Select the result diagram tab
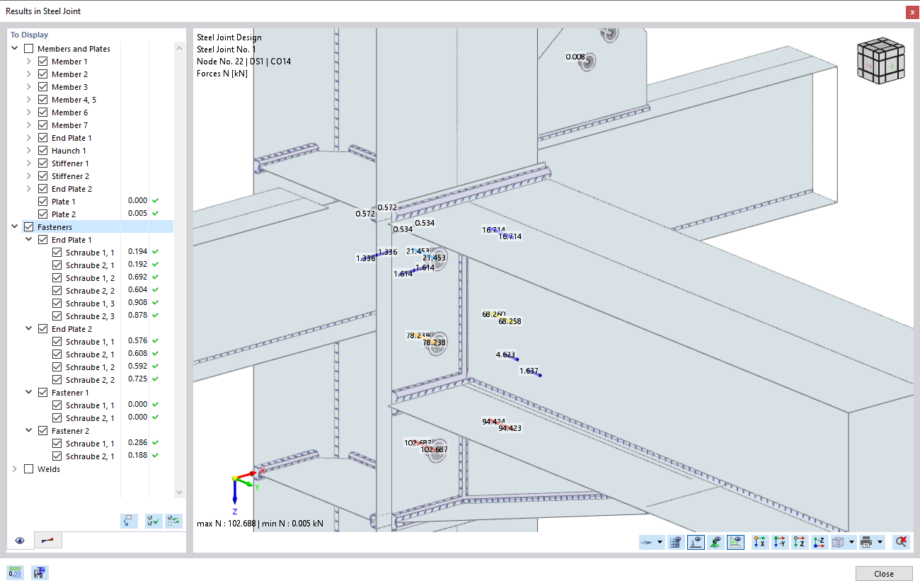Image resolution: width=920 pixels, height=588 pixels. 48,540
